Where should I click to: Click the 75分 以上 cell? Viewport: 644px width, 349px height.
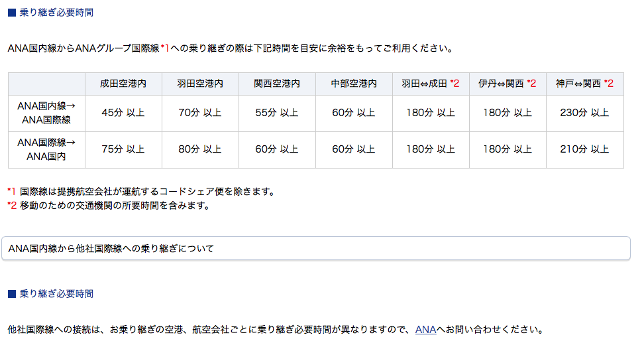[123, 150]
